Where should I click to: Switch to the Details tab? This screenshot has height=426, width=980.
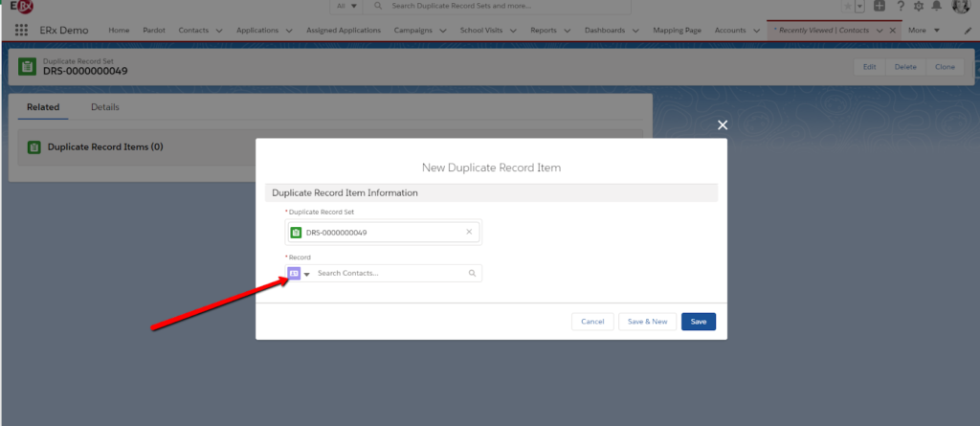click(105, 107)
